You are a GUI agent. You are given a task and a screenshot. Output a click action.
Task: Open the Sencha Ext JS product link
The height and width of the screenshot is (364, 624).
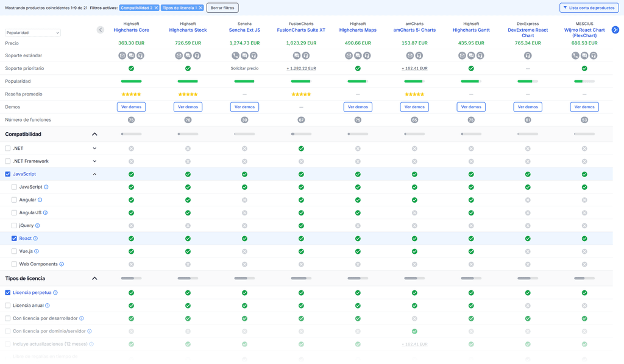pos(244,30)
